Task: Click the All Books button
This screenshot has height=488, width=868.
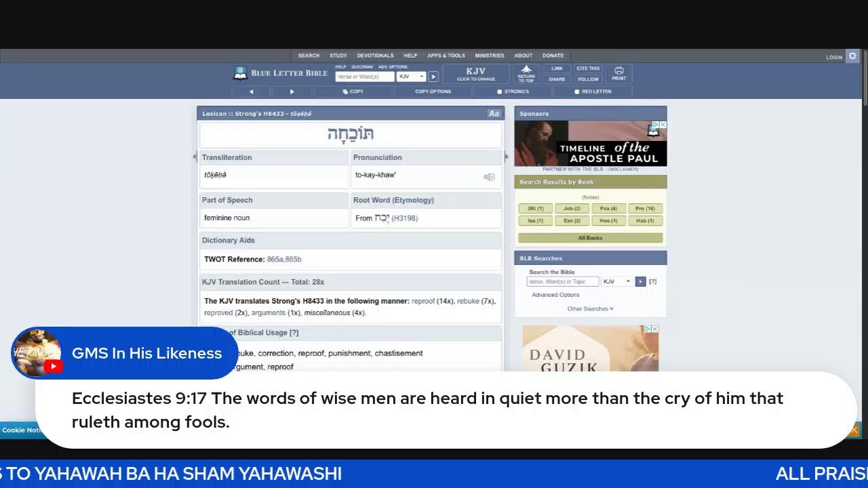Action: (590, 238)
